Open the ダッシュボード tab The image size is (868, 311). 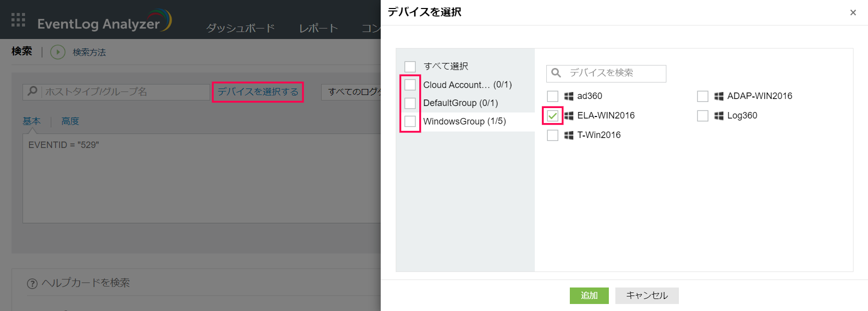click(x=241, y=28)
